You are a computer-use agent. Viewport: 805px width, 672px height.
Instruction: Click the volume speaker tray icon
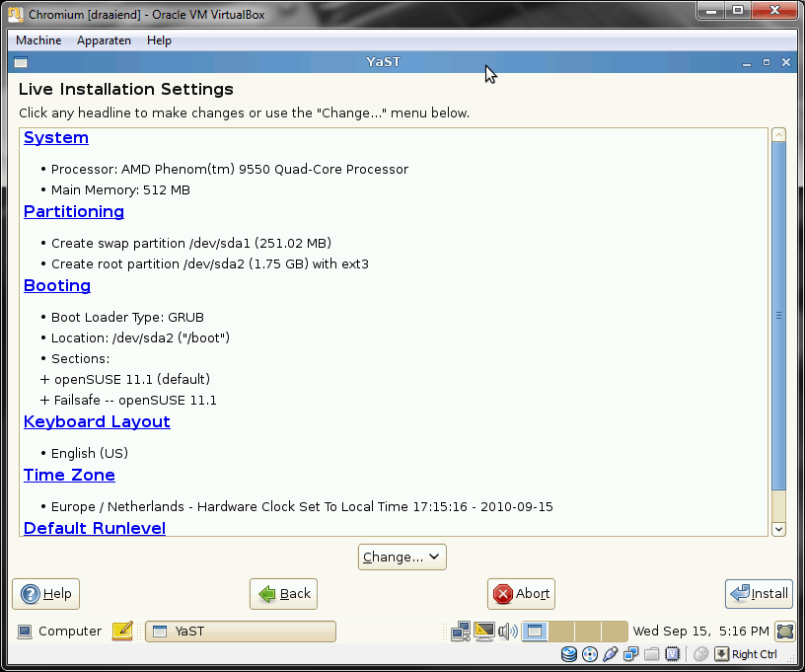tap(508, 632)
